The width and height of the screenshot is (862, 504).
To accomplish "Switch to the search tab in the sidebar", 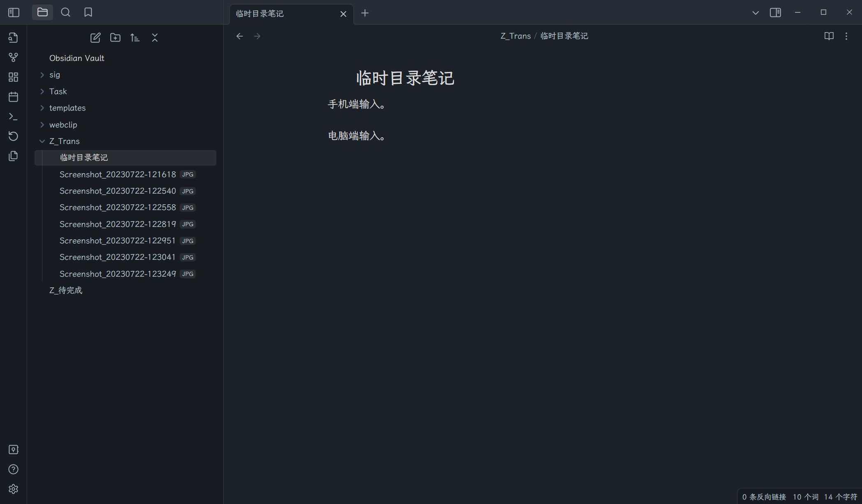I will point(65,12).
